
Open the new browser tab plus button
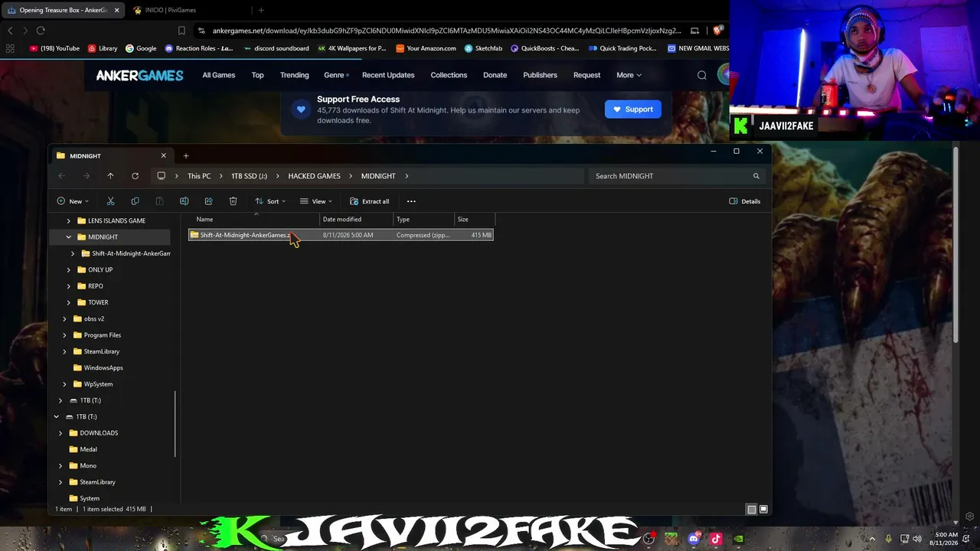click(x=261, y=10)
